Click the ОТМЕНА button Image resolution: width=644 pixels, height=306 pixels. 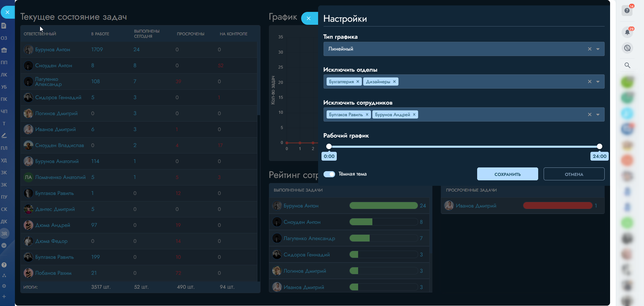pyautogui.click(x=574, y=174)
